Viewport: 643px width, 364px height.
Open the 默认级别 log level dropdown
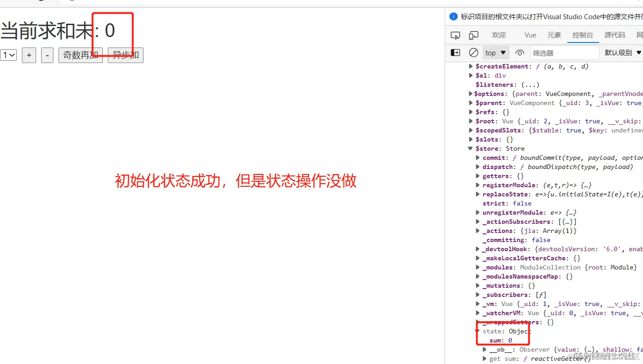click(623, 53)
